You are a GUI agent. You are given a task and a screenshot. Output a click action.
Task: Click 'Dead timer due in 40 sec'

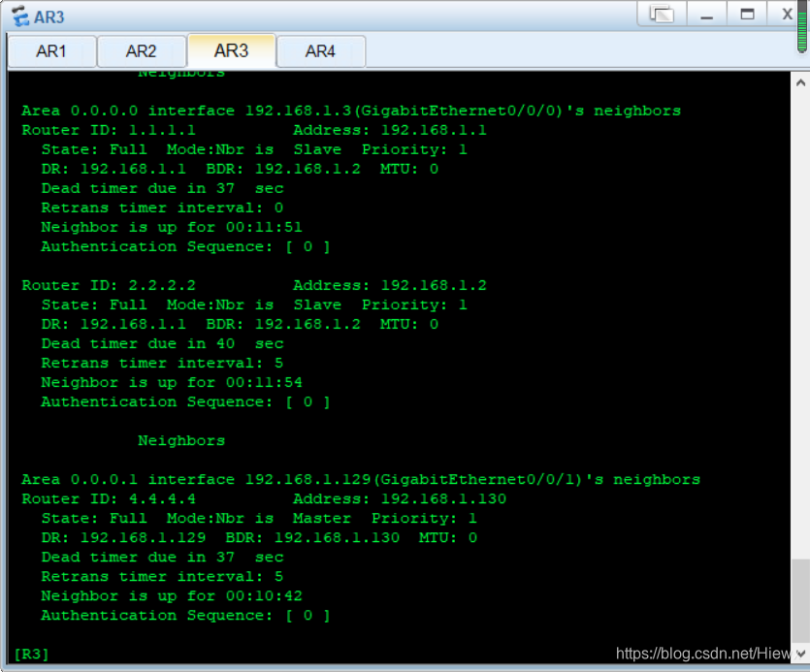(x=162, y=344)
